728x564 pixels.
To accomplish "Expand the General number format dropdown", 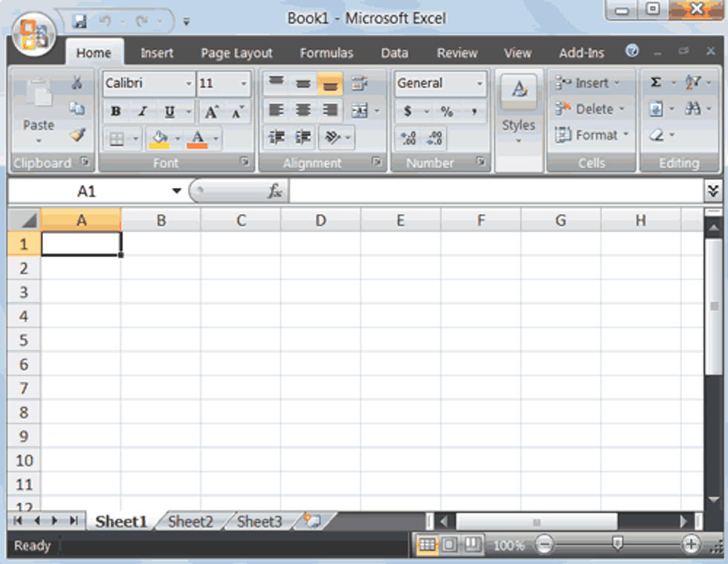I will click(479, 83).
